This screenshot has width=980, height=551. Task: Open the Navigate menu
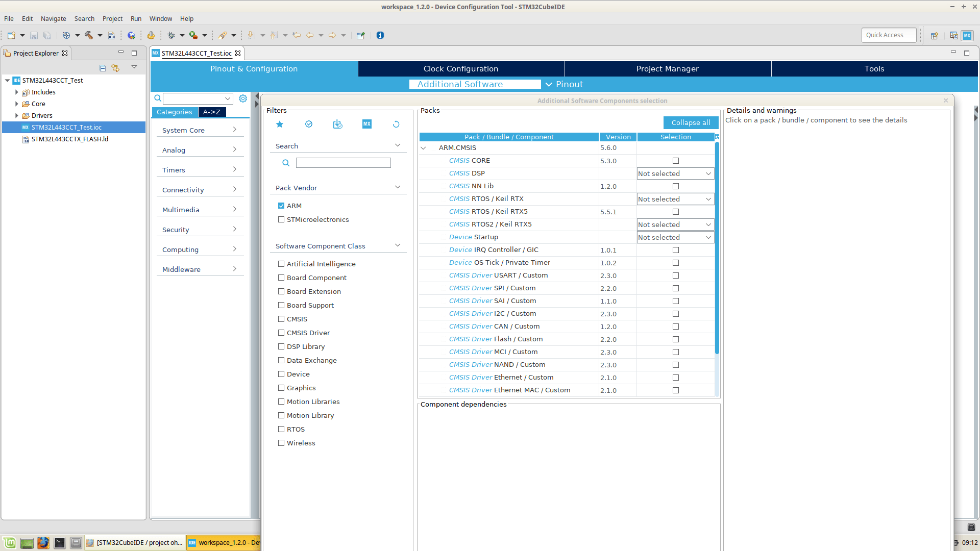point(54,19)
